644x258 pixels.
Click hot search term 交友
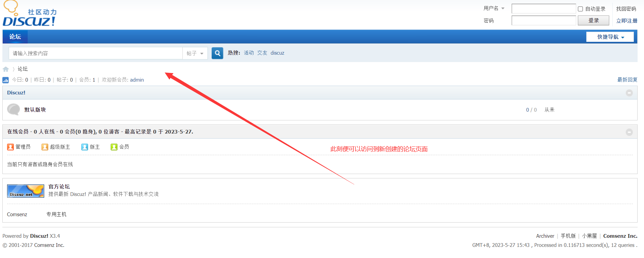click(262, 53)
